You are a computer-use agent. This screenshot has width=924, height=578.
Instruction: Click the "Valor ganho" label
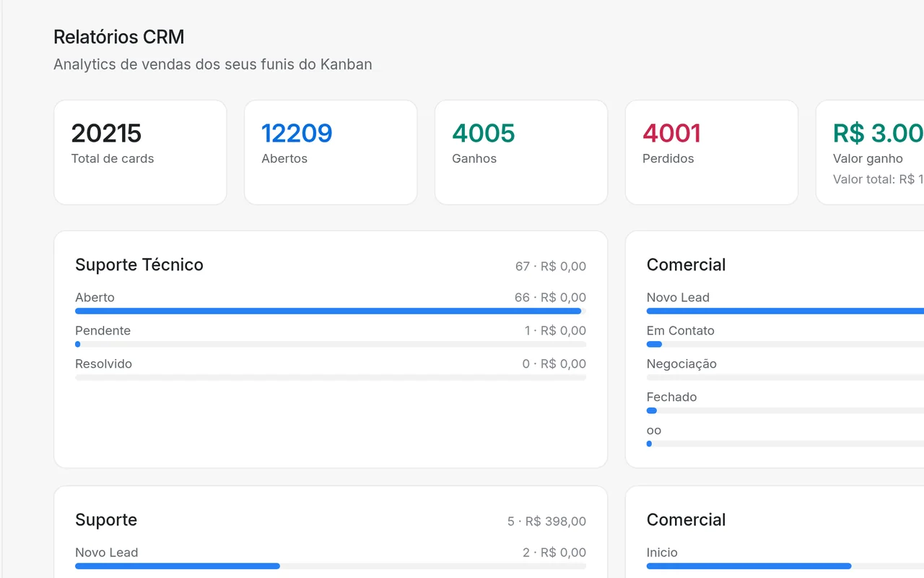(868, 159)
